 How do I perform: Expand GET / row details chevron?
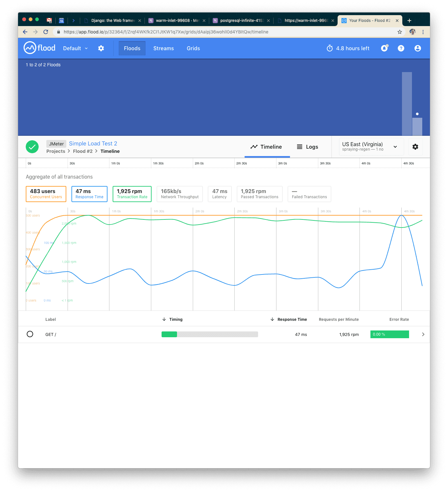pos(423,334)
